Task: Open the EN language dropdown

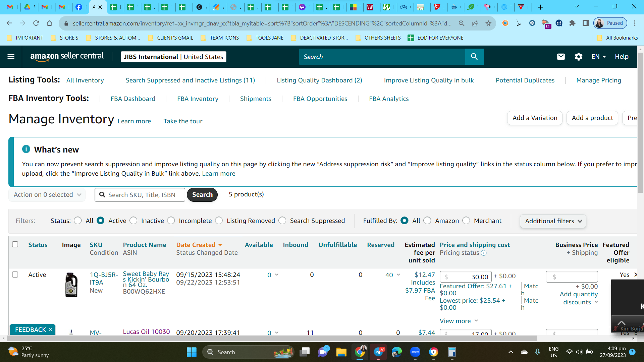Action: click(599, 57)
